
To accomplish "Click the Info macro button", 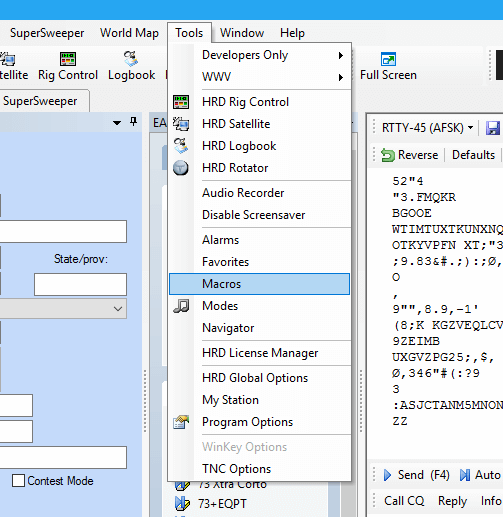I will click(491, 501).
